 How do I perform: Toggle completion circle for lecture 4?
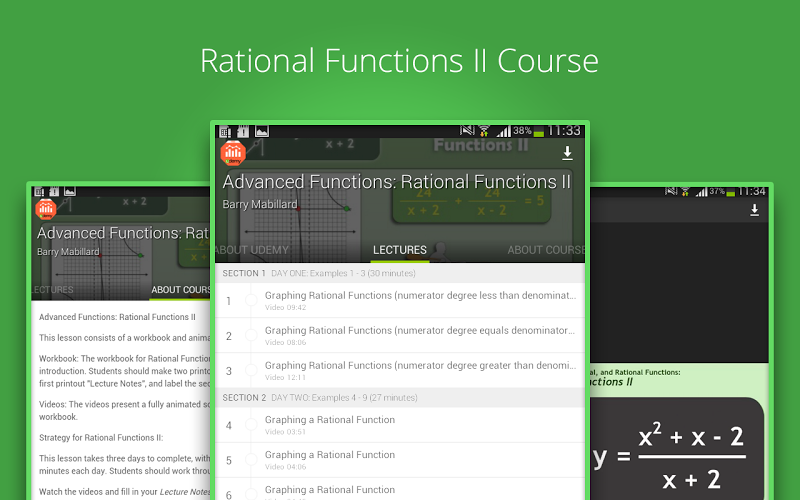click(x=251, y=424)
